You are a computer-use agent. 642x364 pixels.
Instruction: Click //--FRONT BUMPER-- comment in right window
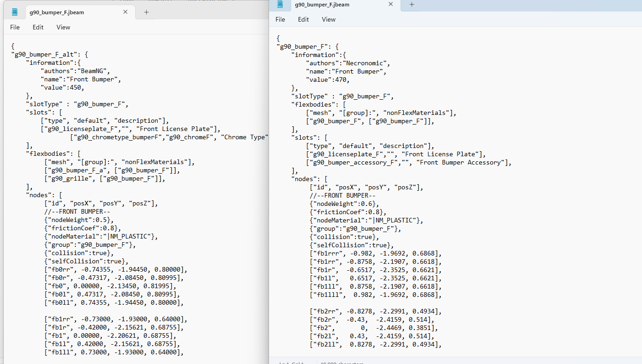coord(343,195)
